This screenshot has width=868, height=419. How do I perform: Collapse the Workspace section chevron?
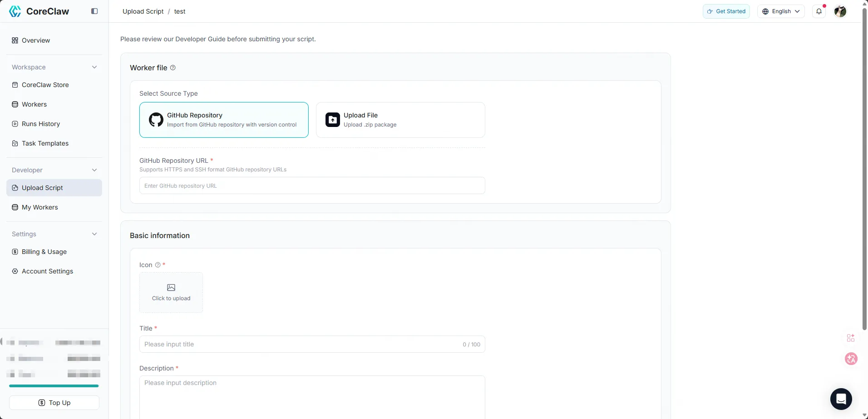click(x=94, y=67)
